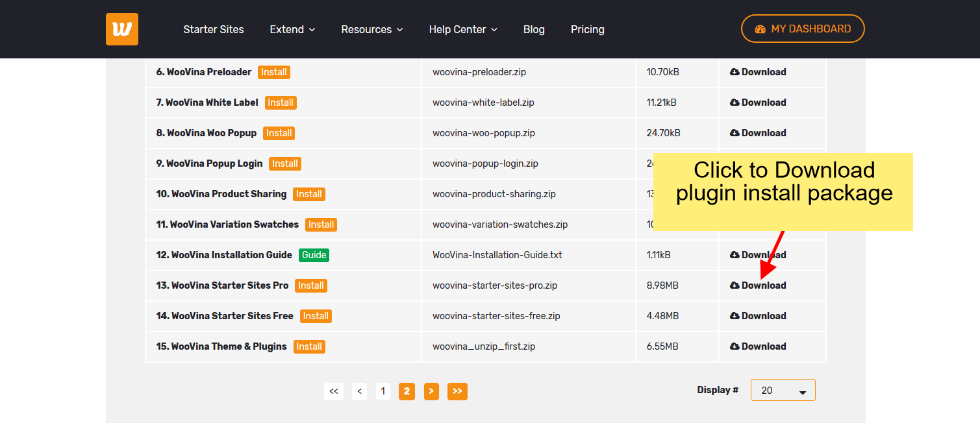
Task: Click title '13. WooVina Starter Sites Pro'
Action: (222, 285)
